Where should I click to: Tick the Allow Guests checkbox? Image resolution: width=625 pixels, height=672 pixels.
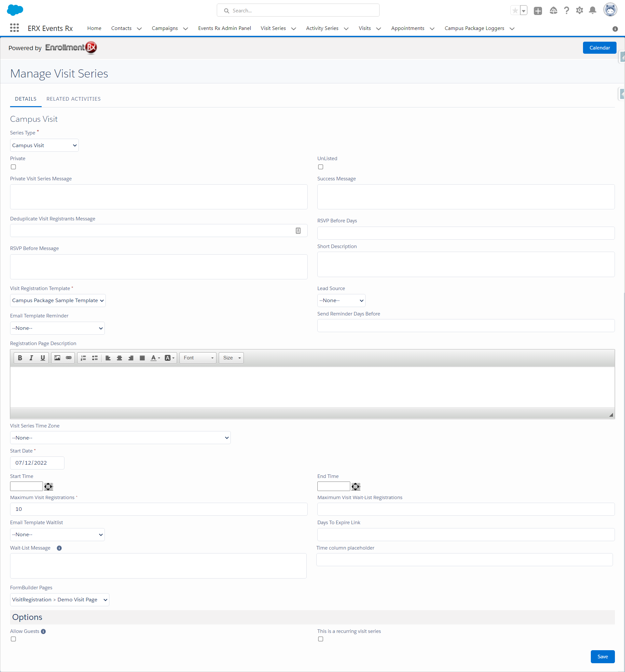(x=14, y=639)
